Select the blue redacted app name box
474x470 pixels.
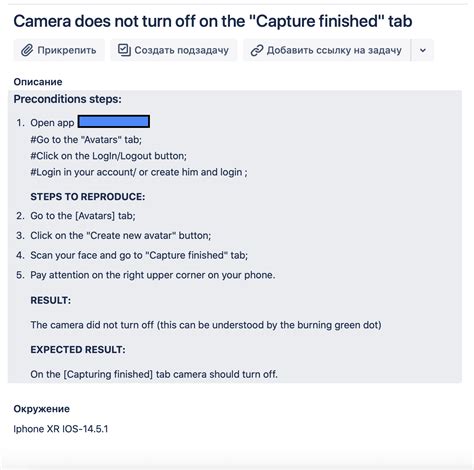[x=114, y=122]
